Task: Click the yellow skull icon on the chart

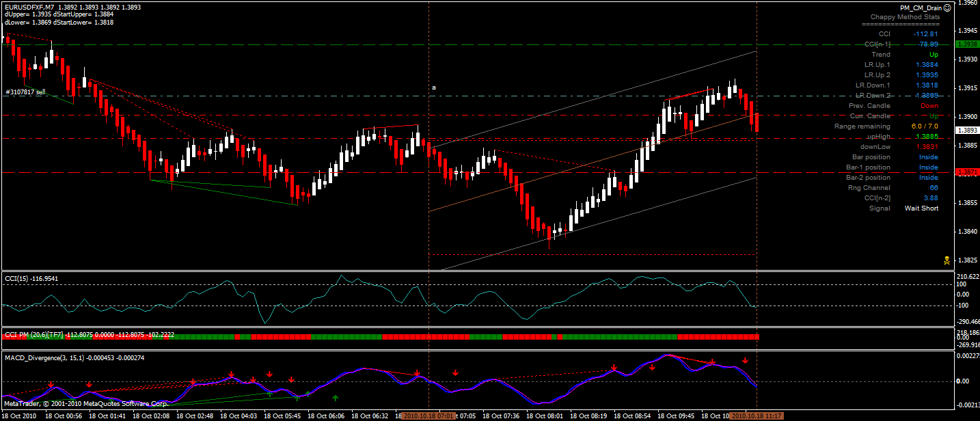Action: point(947,260)
